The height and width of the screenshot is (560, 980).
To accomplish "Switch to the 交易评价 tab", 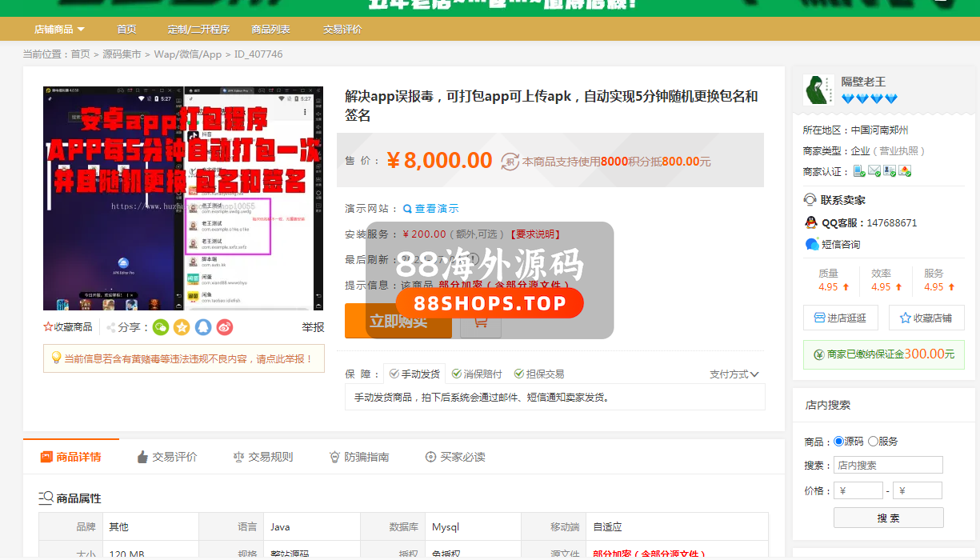I will coord(166,457).
